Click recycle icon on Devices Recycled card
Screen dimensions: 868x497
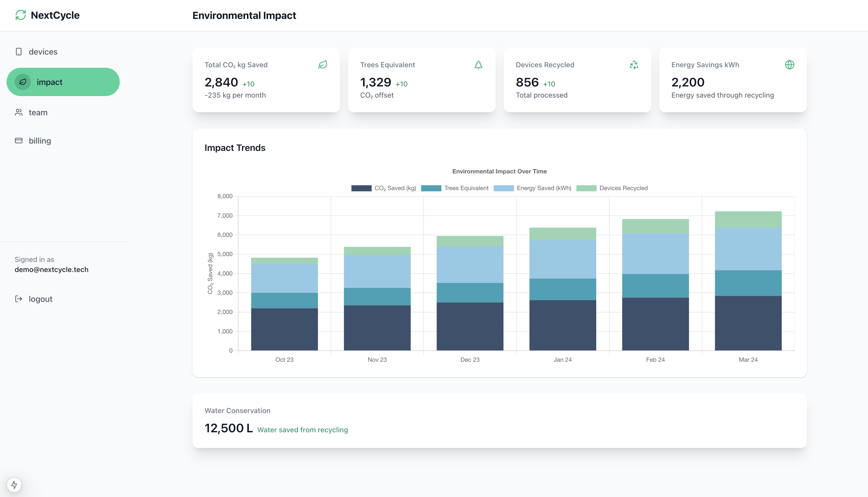634,64
